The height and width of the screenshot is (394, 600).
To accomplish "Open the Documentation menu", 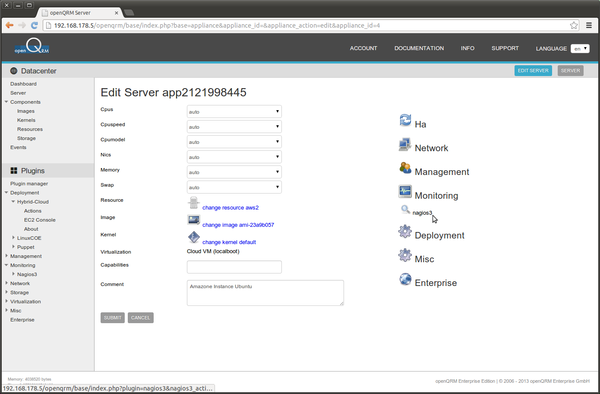I will point(419,48).
